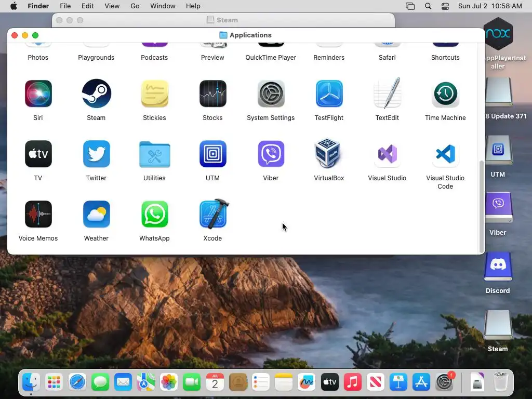Open Messages in the Dock
Viewport: 532px width, 399px height.
pos(100,382)
